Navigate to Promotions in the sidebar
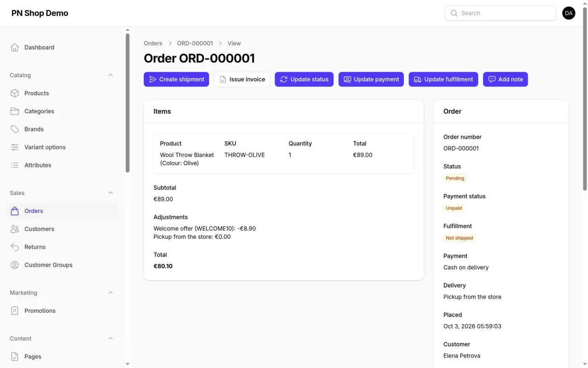The height and width of the screenshot is (368, 588). (62, 310)
